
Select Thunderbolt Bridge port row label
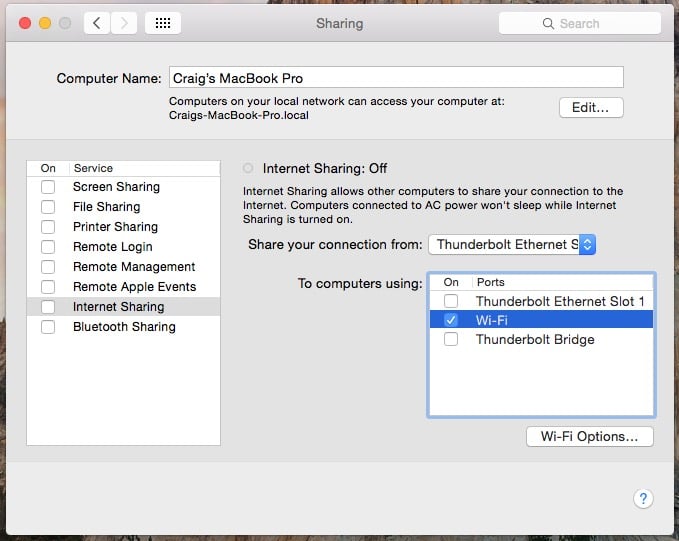[x=535, y=339]
